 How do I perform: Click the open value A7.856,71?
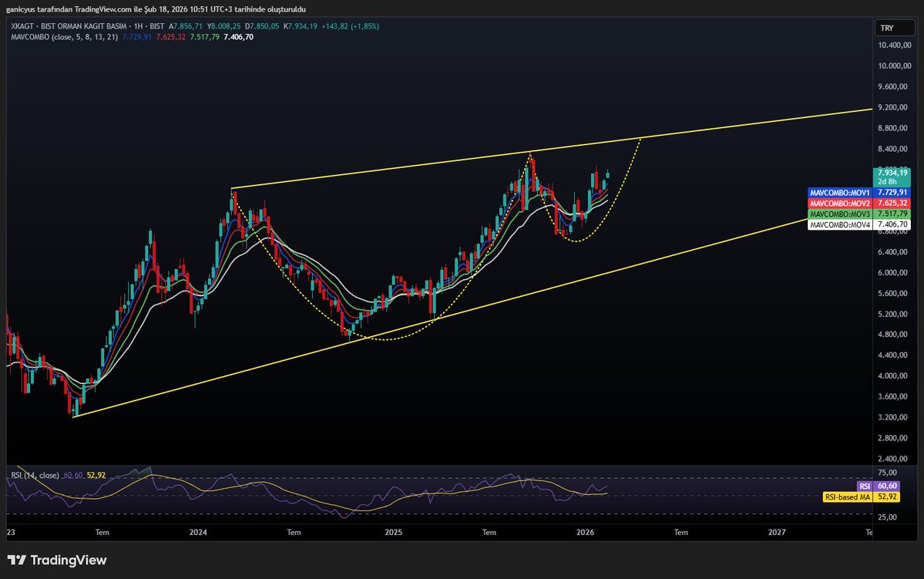[186, 26]
